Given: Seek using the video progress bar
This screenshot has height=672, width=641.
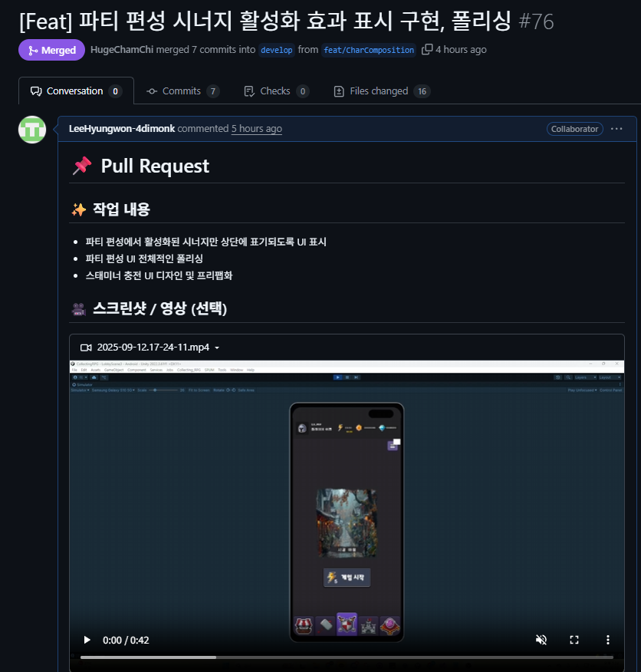Looking at the screenshot, I should tap(347, 657).
